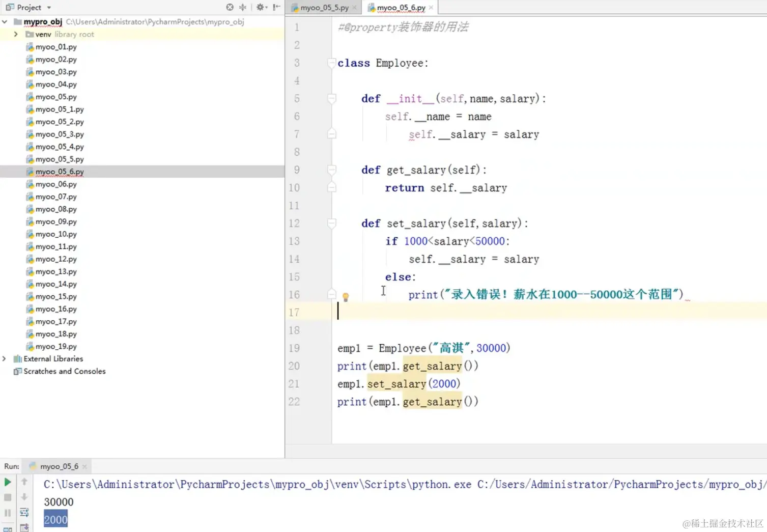Click the up arrow in Run panel toolbar

pos(24,482)
